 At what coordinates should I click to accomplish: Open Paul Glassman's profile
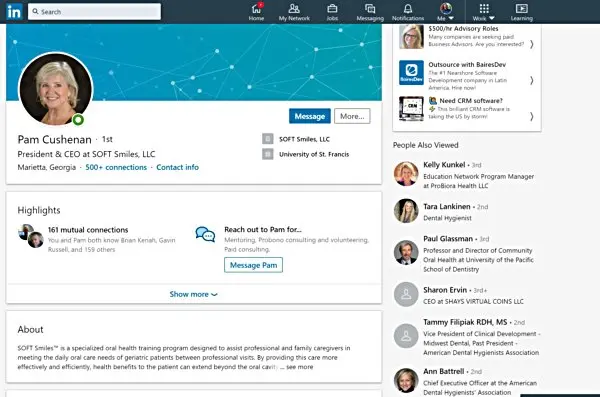448,239
